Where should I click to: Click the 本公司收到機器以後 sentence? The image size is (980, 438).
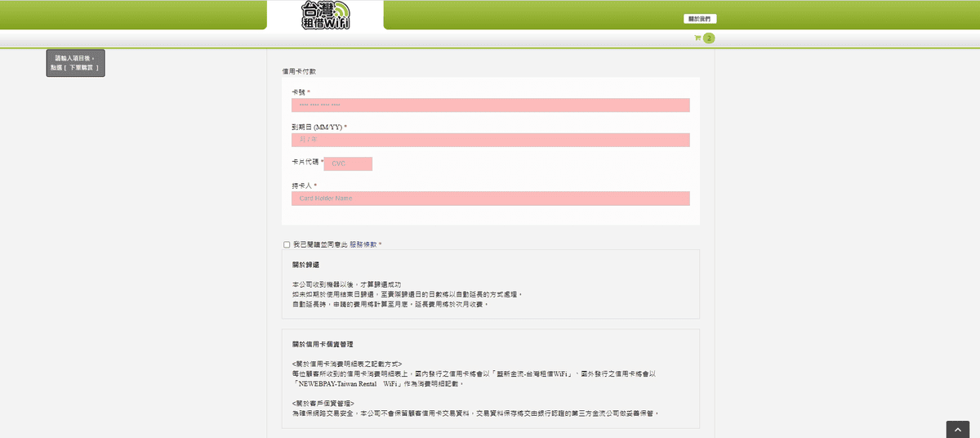click(x=346, y=284)
